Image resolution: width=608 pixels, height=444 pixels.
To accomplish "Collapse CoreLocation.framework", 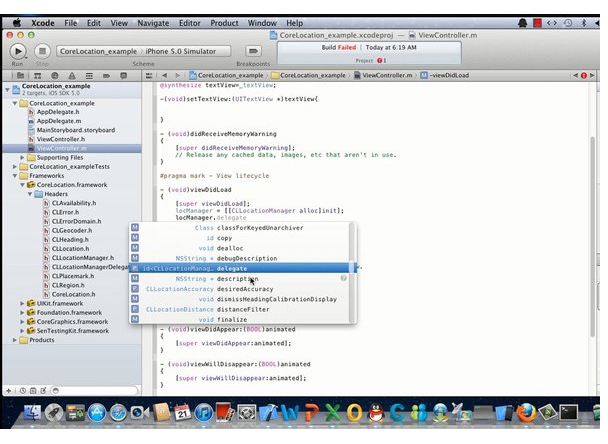I will (x=22, y=185).
